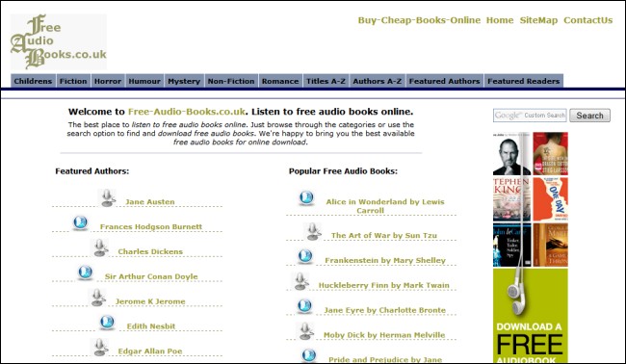The width and height of the screenshot is (626, 364).
Task: Open Frankenstein by Mary Shelley
Action: (x=385, y=260)
